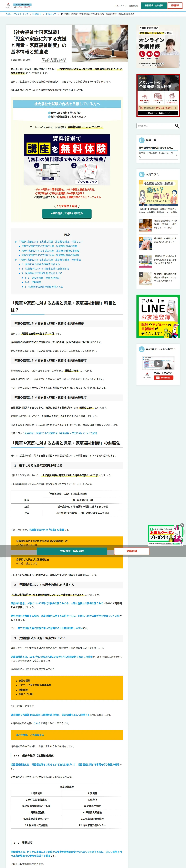Image resolution: width=186 pixels, height=868 pixels.
Task: Click sticky bar 資料請求・無料体験 button
Action: 72,551
